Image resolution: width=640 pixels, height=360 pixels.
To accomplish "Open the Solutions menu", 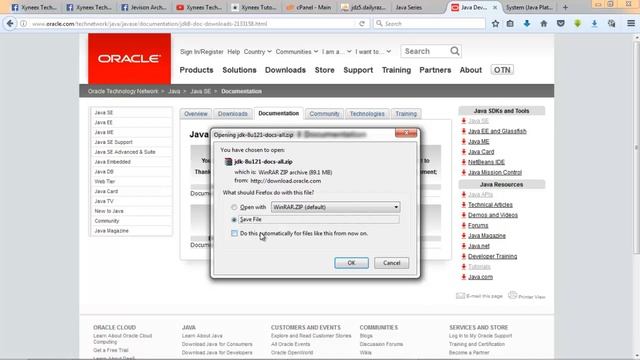I will click(x=239, y=70).
